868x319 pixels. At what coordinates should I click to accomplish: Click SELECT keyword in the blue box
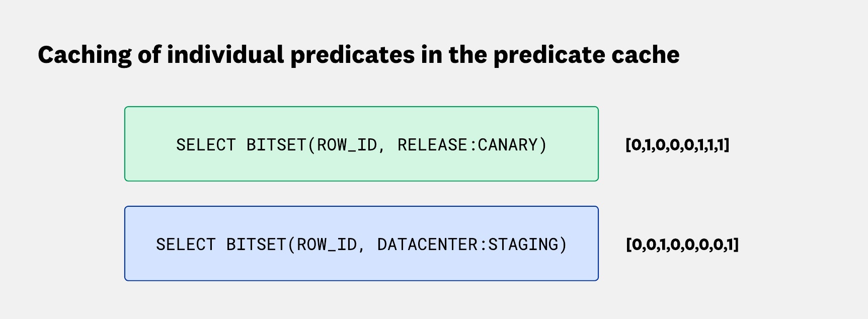point(185,245)
